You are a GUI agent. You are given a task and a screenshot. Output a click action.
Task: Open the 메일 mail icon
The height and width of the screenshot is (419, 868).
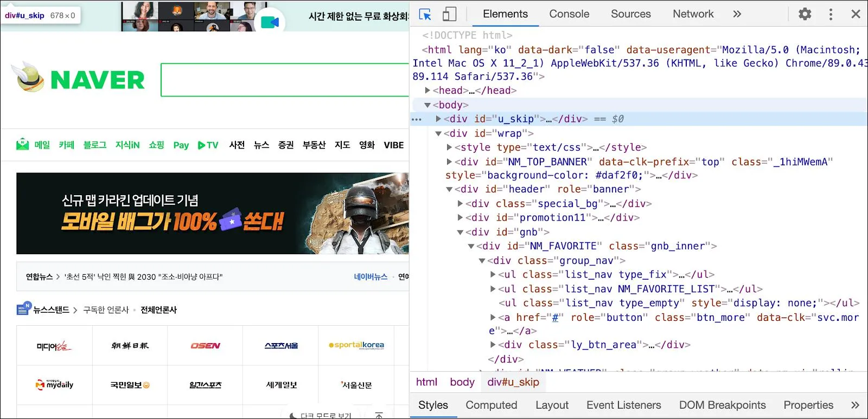(22, 145)
